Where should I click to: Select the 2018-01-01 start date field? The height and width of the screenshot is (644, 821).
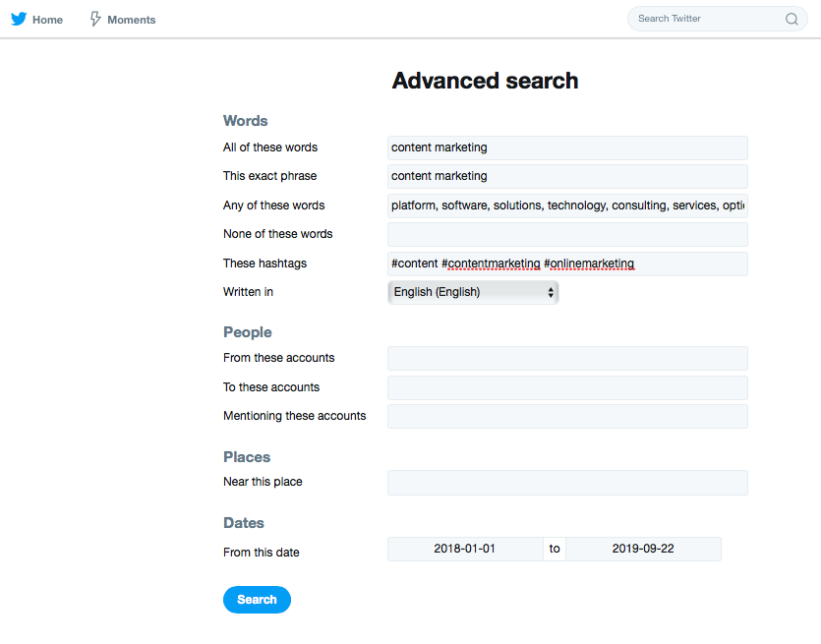465,549
